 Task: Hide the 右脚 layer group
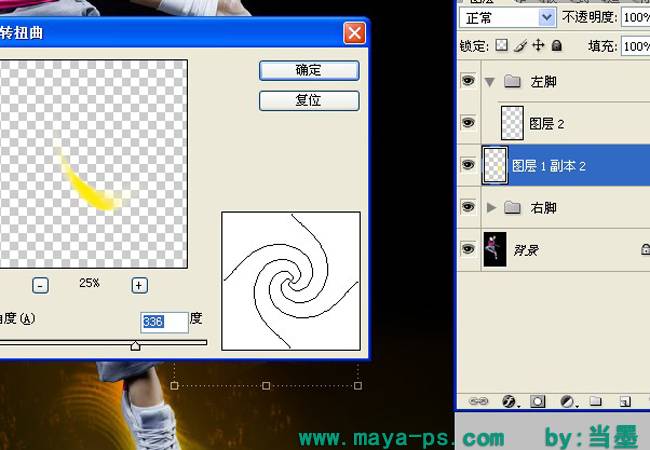[468, 207]
